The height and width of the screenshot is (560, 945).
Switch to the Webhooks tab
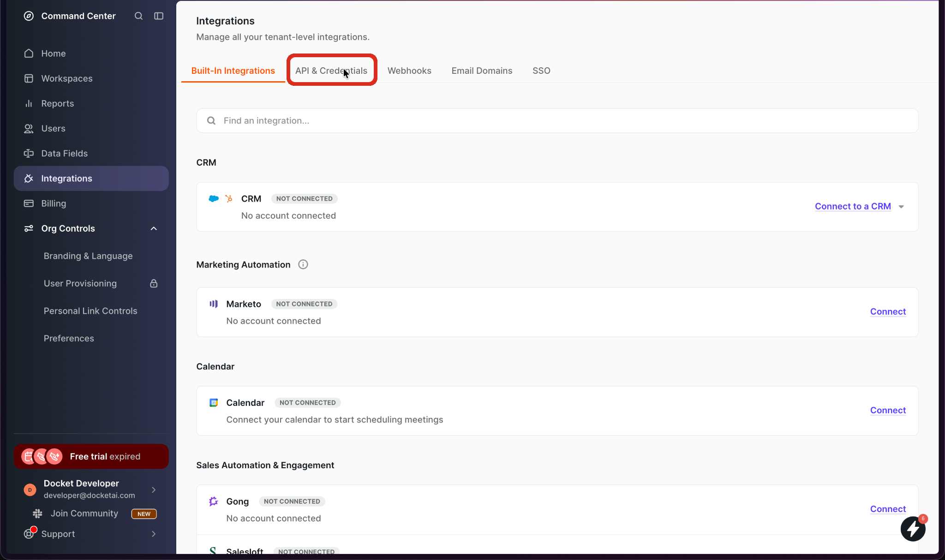pyautogui.click(x=409, y=71)
